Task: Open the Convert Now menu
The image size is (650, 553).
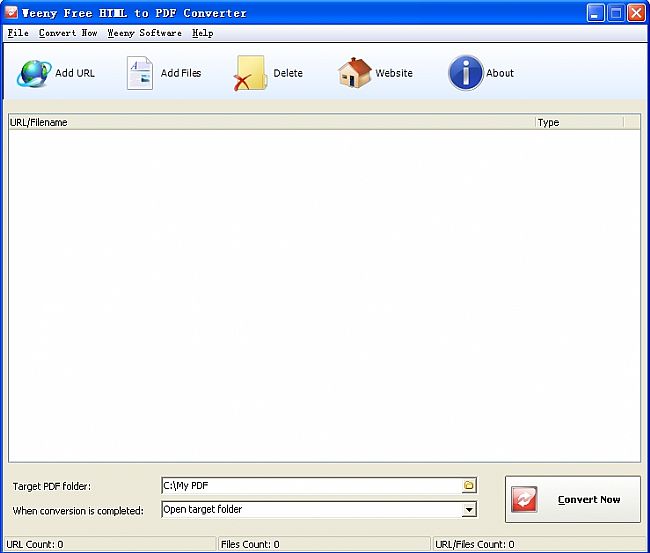Action: click(x=68, y=33)
